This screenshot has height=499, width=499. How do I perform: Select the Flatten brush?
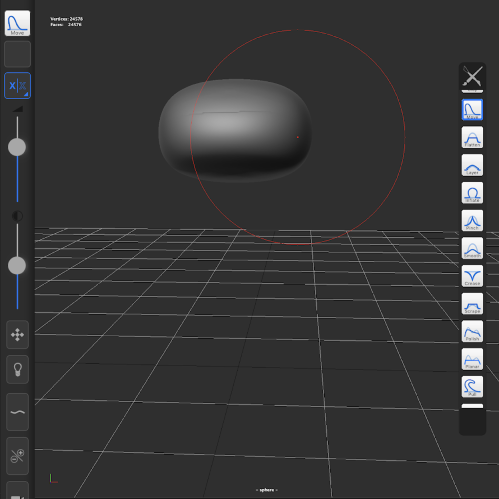pos(472,137)
